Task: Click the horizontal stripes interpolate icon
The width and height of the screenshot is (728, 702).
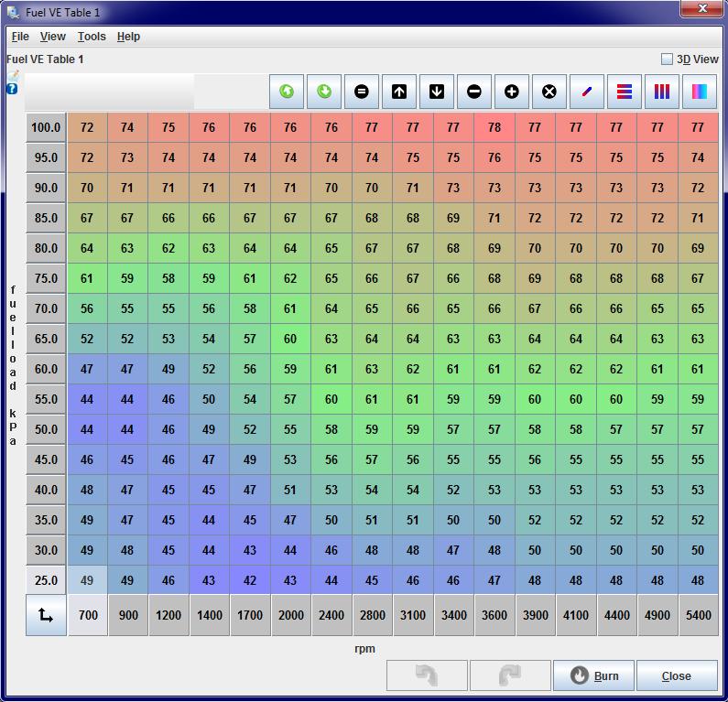Action: [x=625, y=92]
